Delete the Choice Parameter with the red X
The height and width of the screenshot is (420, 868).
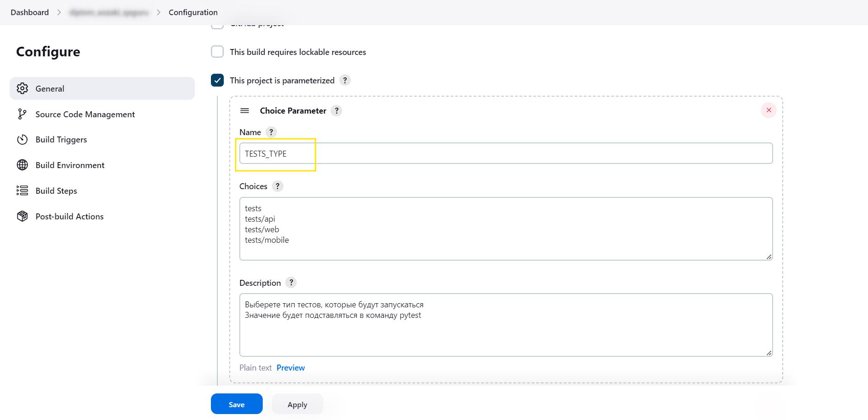point(768,110)
